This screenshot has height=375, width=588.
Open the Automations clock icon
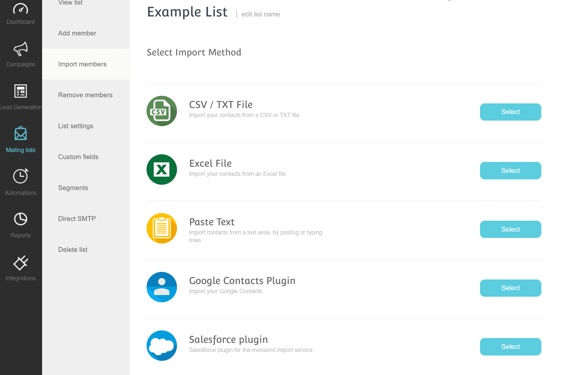(x=21, y=176)
